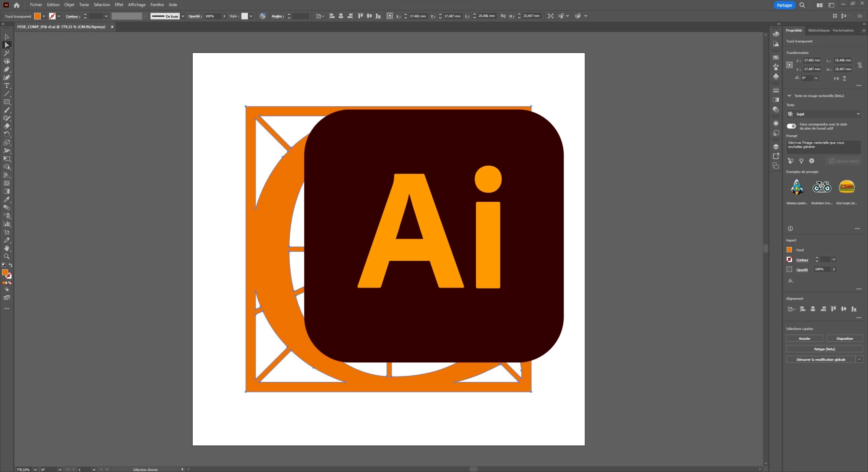Click Démarrer la modification globale button
The width and height of the screenshot is (868, 472).
tap(821, 360)
